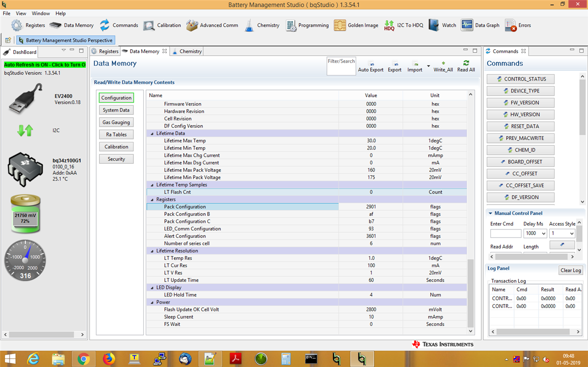Click the Auto Export icon
588x367 pixels.
(371, 63)
